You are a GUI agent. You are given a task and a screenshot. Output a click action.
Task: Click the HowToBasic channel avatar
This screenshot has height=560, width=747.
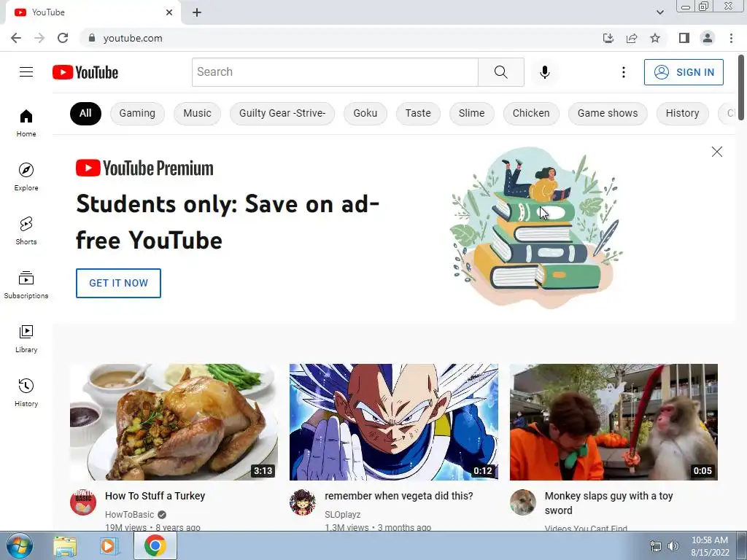click(x=83, y=502)
